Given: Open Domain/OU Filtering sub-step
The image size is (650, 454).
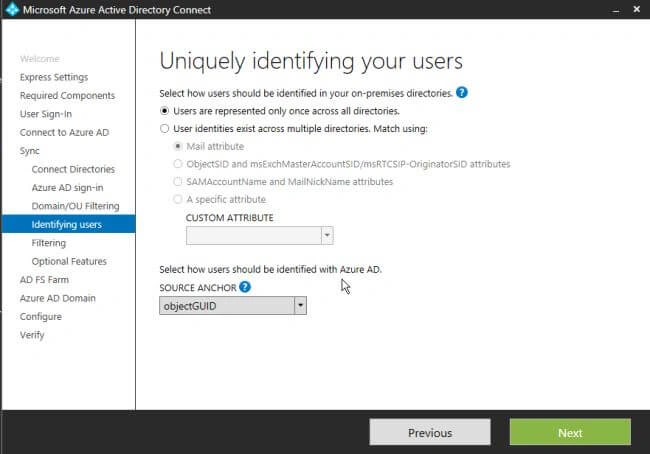Looking at the screenshot, I should tap(75, 206).
